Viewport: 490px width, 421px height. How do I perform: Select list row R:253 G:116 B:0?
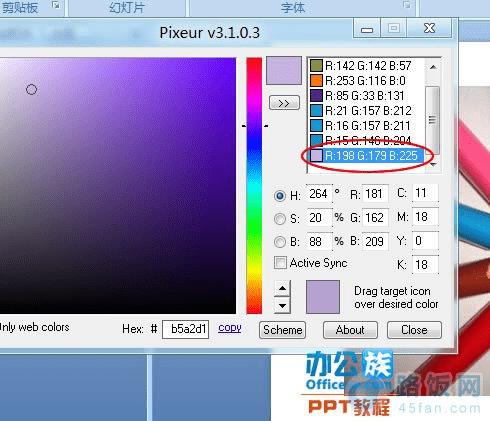pos(367,81)
